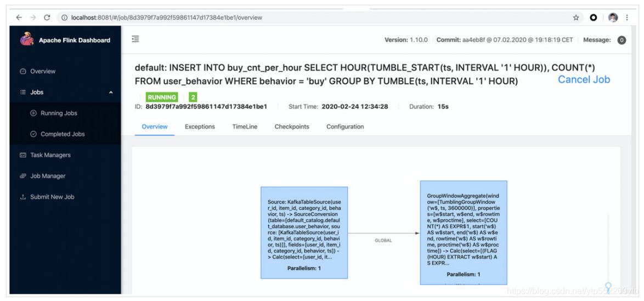Click the INSERT INTO buy_cnt_per_hour job title
Screen dimensions: 644x301
click(365, 75)
